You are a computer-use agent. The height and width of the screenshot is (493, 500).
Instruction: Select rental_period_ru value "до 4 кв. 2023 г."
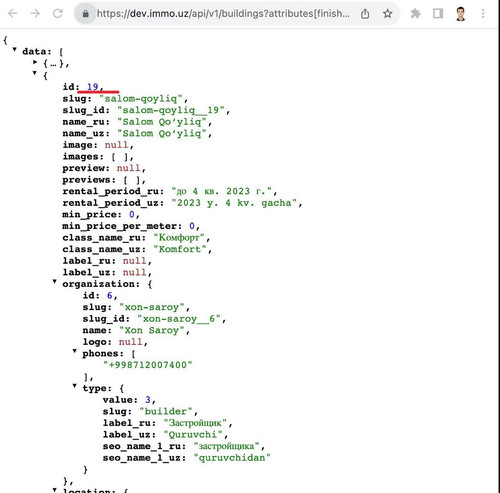(222, 191)
